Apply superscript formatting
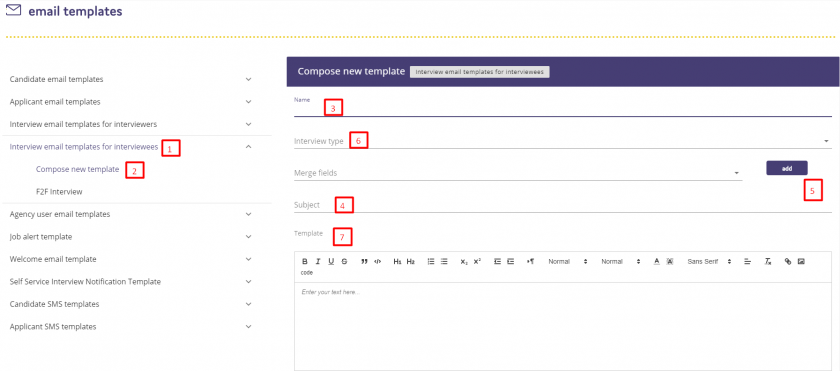The image size is (840, 371). pyautogui.click(x=477, y=261)
